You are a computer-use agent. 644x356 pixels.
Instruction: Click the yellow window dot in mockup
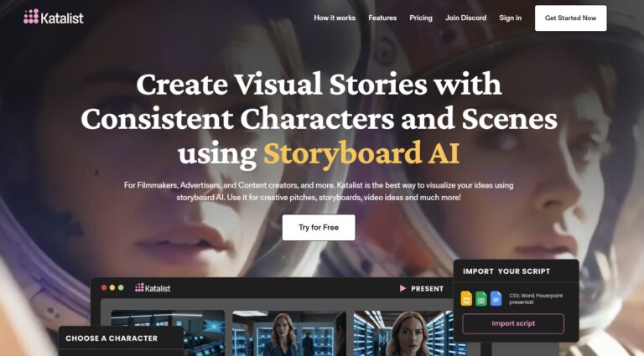click(112, 287)
